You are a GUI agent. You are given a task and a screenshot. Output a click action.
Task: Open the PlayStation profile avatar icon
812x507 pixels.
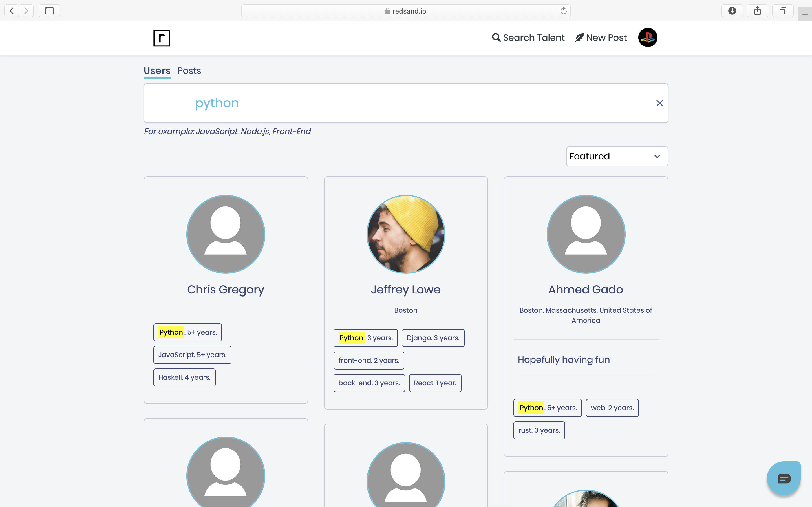[647, 37]
